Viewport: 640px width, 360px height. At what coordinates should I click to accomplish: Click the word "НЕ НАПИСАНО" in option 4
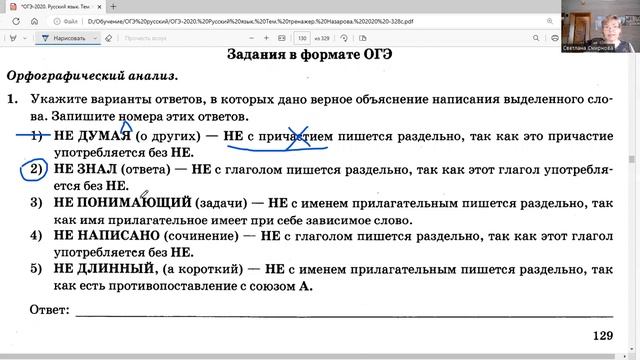pos(107,236)
